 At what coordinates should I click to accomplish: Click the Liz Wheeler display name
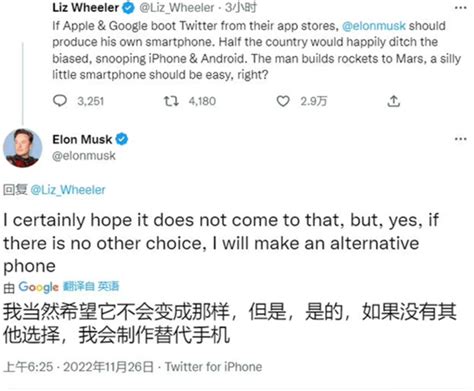click(85, 8)
